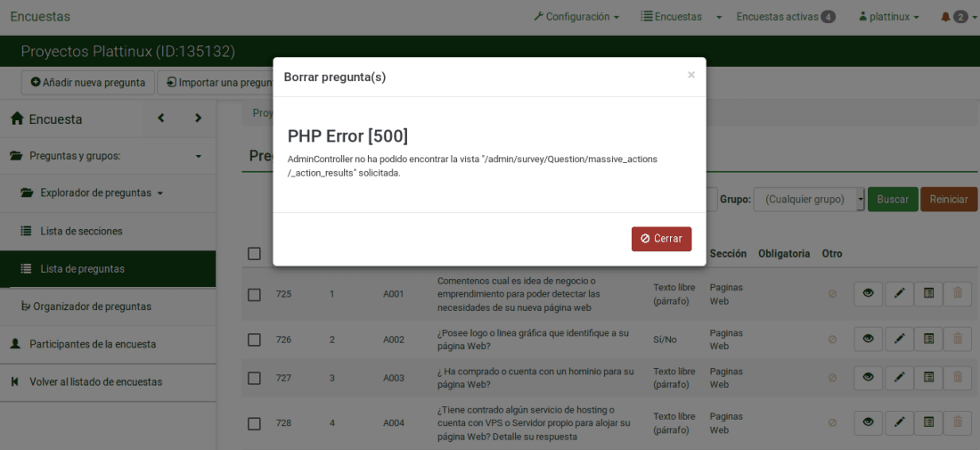Image resolution: width=980 pixels, height=450 pixels.
Task: Click the right chevron in sidebar
Action: coord(198,119)
